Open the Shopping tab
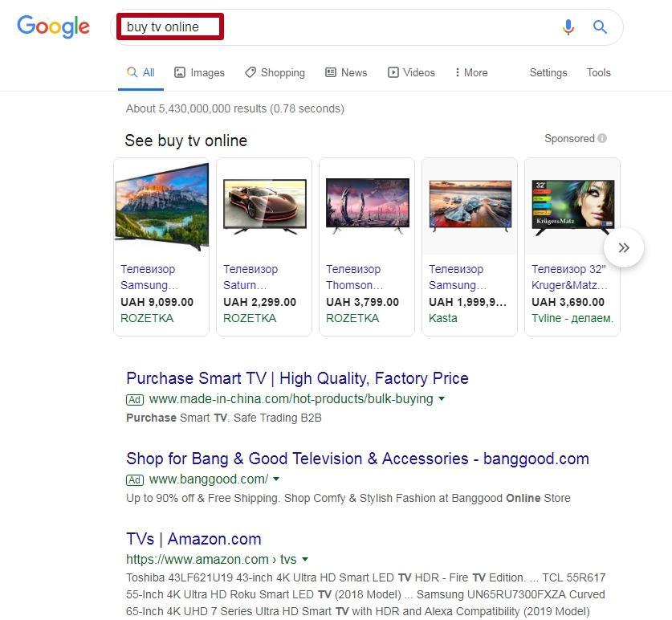 click(275, 72)
